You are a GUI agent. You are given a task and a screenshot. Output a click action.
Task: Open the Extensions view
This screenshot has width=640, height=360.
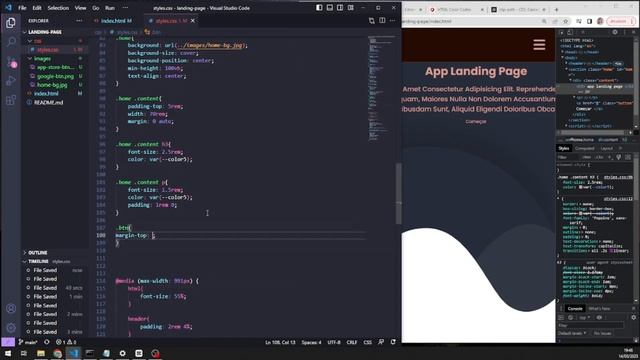pyautogui.click(x=11, y=100)
